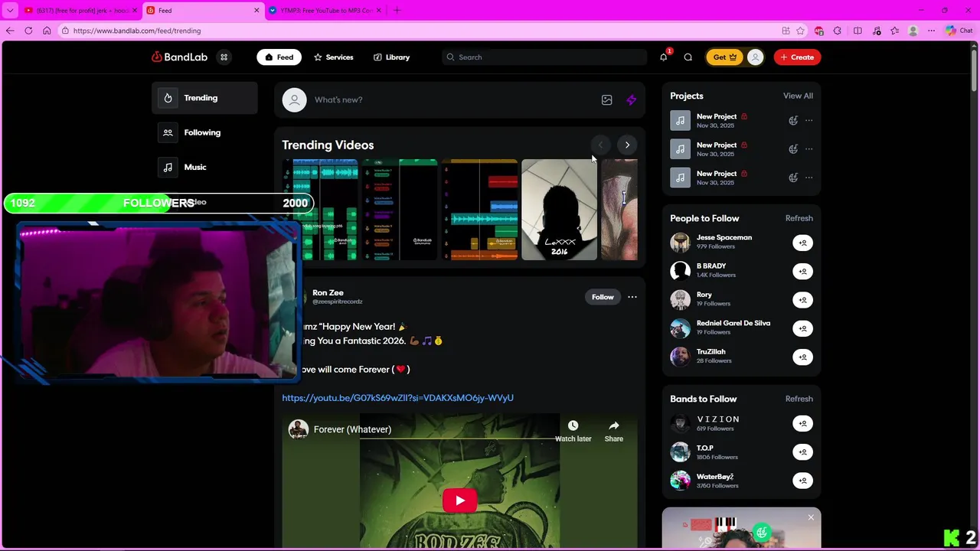Open browser extensions puzzle icon
The image size is (980, 551).
point(837,31)
